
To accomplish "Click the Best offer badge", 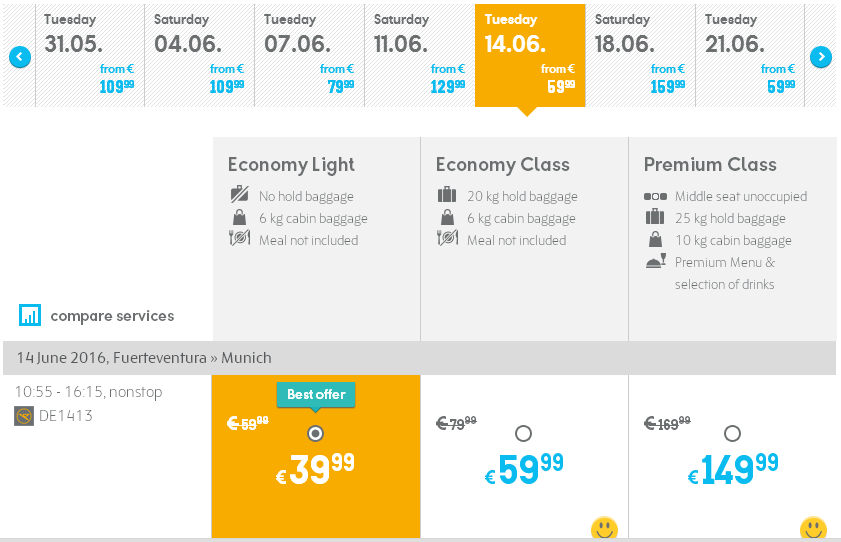I will point(316,395).
